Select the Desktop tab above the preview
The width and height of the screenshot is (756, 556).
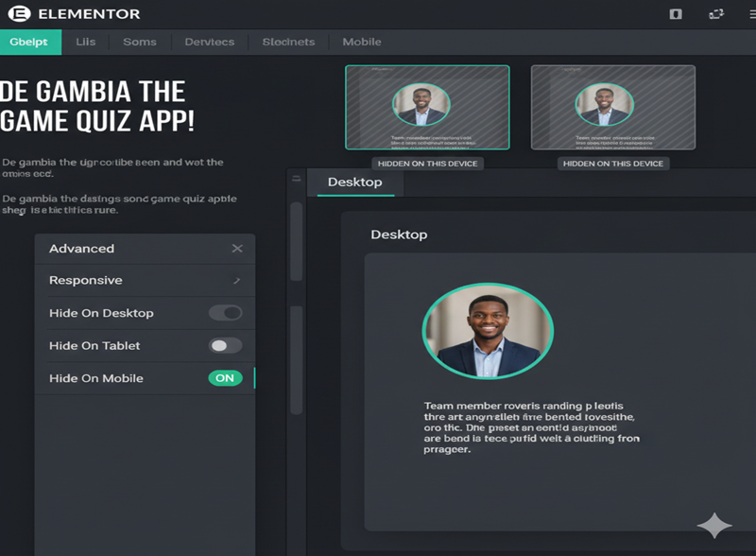coord(354,182)
